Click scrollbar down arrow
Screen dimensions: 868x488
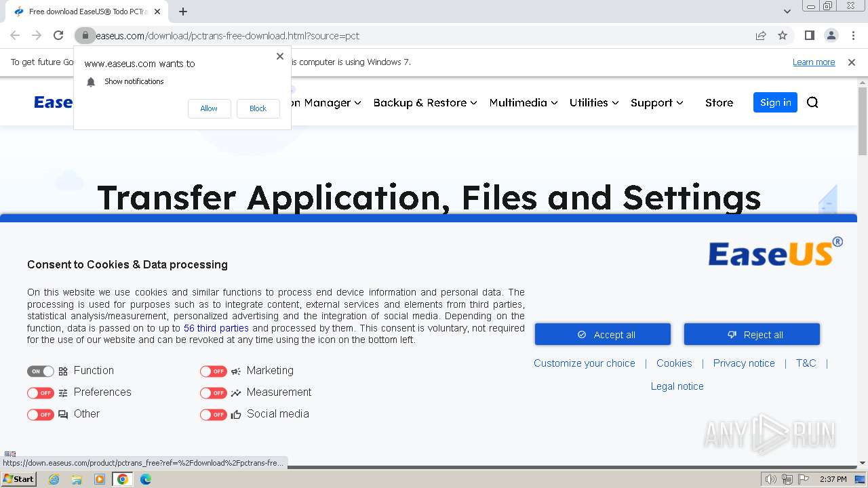pyautogui.click(x=862, y=463)
